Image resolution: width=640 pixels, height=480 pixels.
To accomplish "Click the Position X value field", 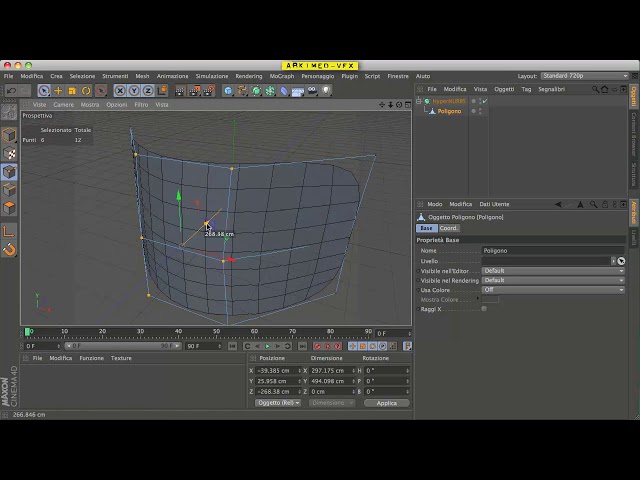I will click(x=276, y=371).
